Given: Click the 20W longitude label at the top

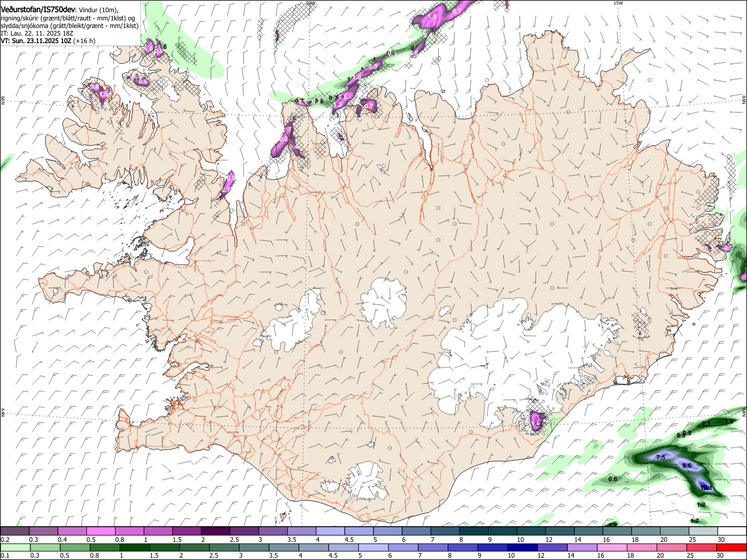Looking at the screenshot, I should [310, 3].
